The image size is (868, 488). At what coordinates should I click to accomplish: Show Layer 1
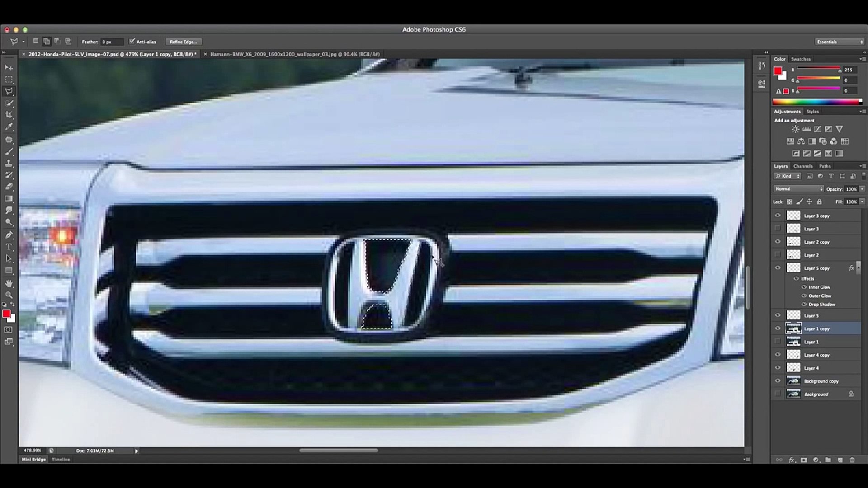tap(778, 342)
